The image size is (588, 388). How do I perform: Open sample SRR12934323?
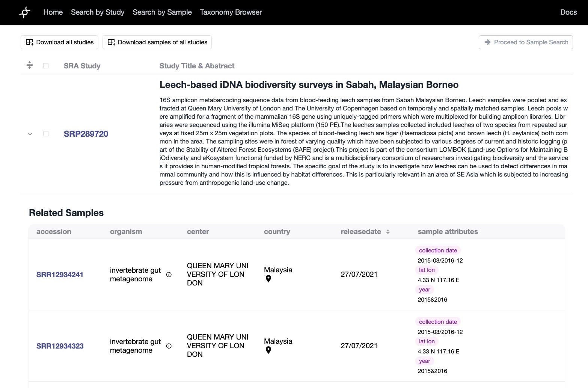[x=60, y=346]
